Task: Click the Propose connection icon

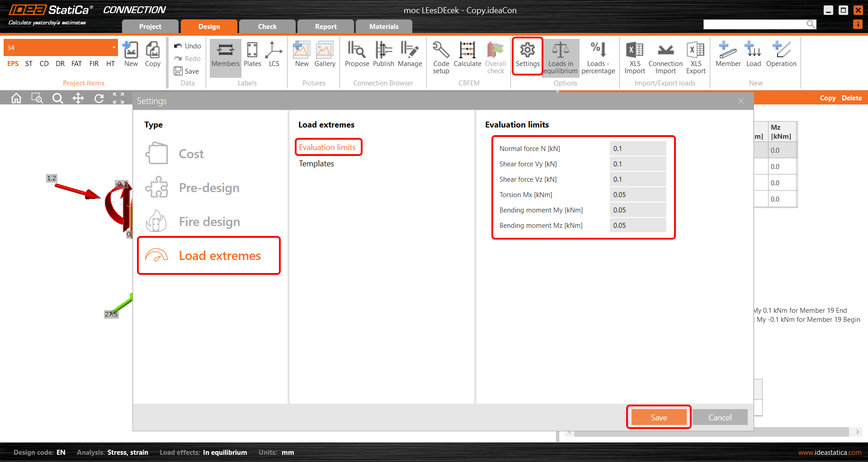Action: click(357, 55)
